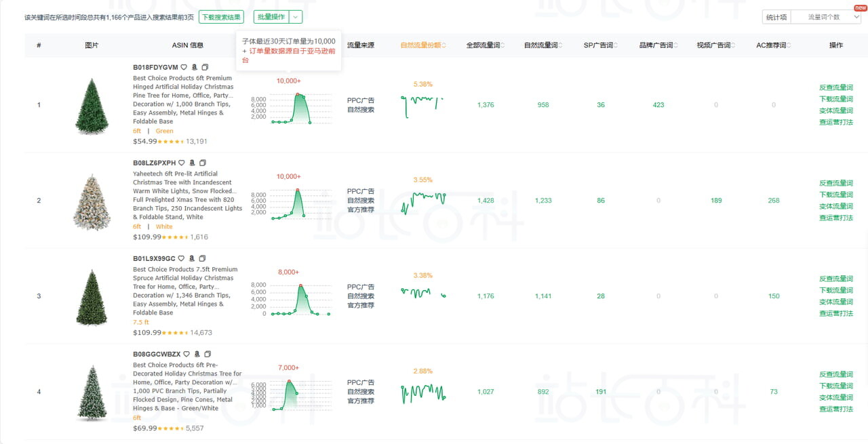The width and height of the screenshot is (868, 444).
Task: Copy ASIN B08LZ6PXPH with the copy icon
Action: click(203, 163)
